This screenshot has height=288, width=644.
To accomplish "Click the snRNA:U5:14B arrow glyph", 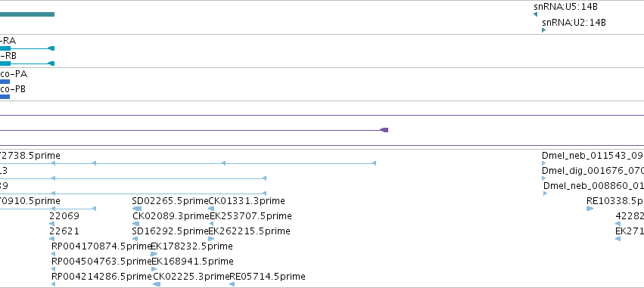I will (x=535, y=14).
